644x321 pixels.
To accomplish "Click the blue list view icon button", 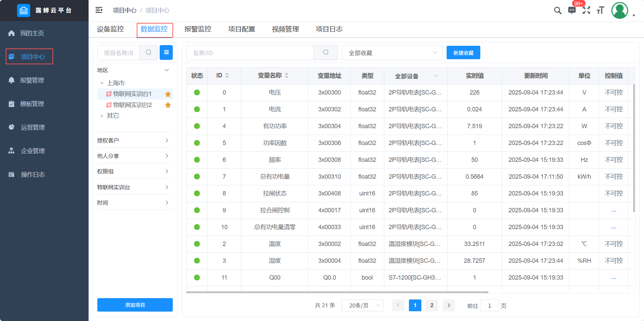I will click(x=166, y=52).
